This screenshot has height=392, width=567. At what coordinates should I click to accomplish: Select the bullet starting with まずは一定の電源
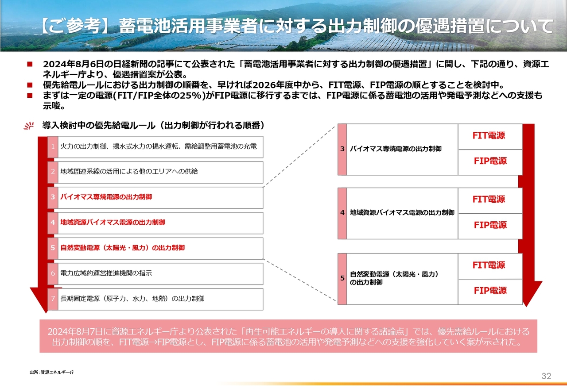(x=292, y=100)
